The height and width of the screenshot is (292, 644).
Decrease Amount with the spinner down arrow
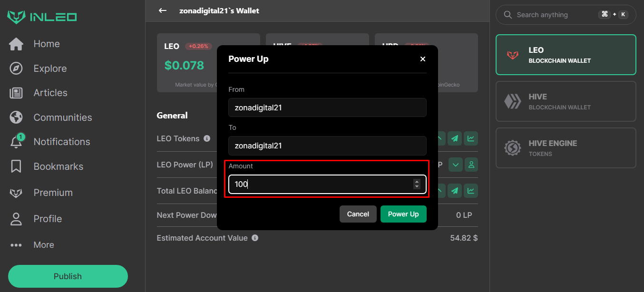[417, 187]
